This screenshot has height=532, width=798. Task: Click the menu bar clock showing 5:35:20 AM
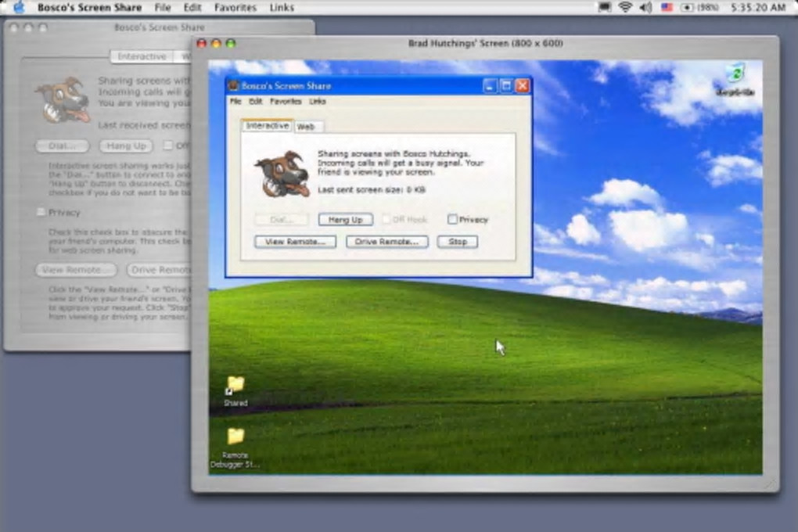point(758,8)
